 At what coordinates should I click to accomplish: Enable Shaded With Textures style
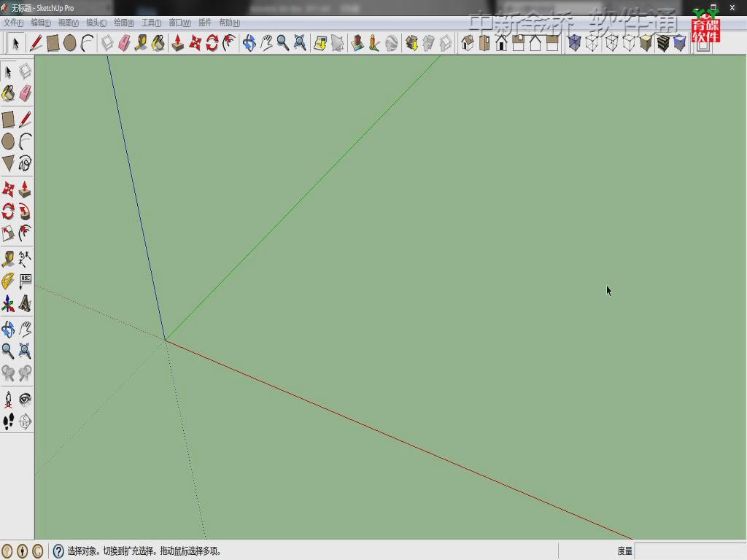pos(662,43)
